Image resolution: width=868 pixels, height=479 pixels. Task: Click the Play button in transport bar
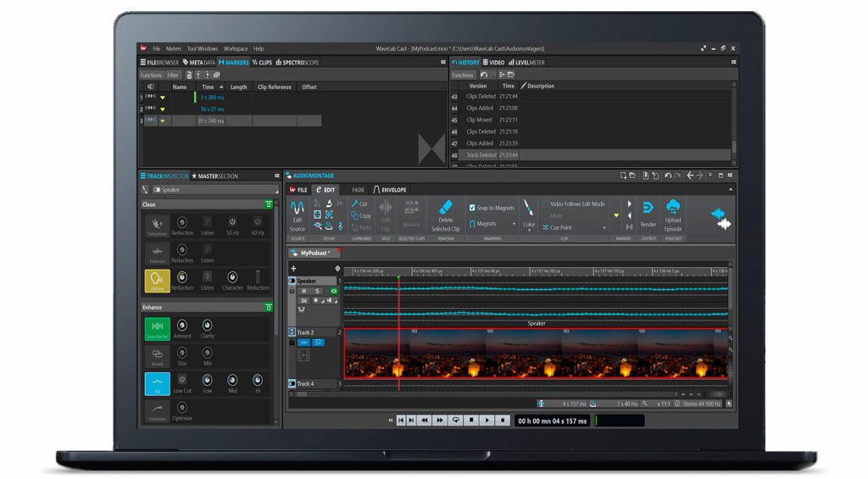point(487,421)
